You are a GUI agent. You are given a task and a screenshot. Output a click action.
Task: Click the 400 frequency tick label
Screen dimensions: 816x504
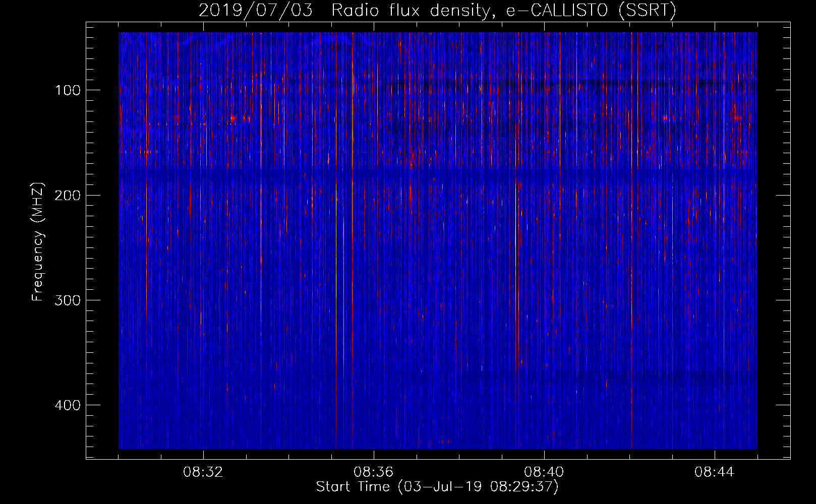coord(68,405)
